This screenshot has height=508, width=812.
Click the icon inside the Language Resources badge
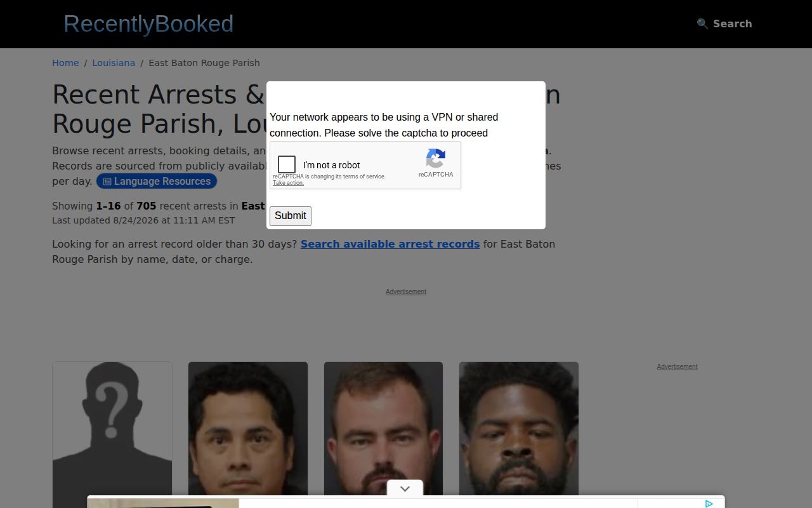pos(107,182)
